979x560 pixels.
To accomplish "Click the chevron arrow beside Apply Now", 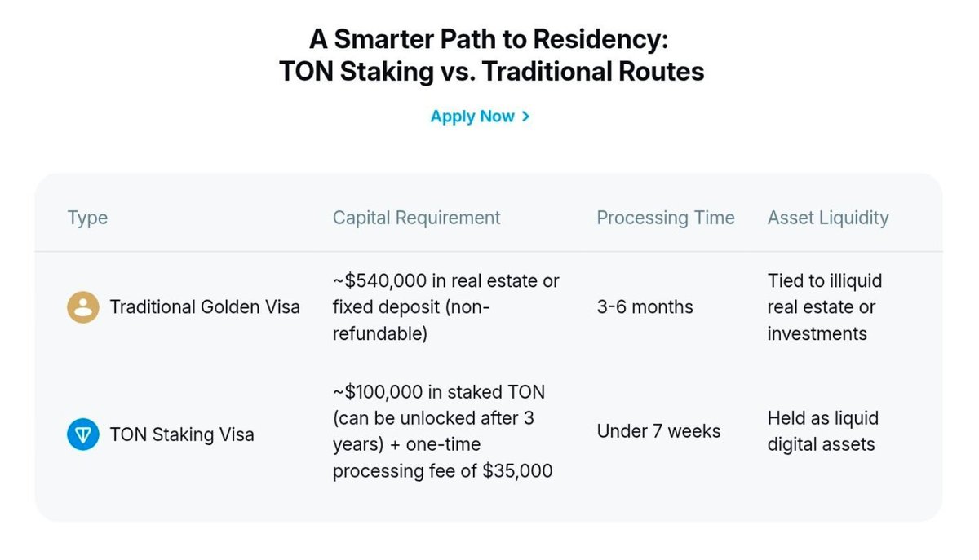I will click(x=525, y=117).
